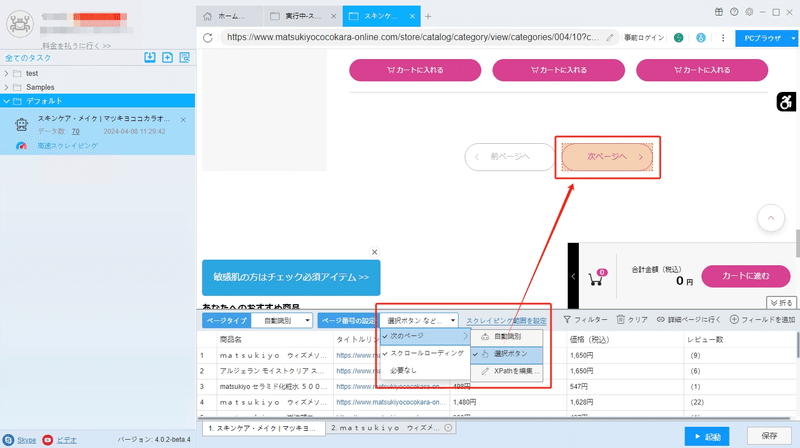Screen dimensions: 800x448
Task: Remove the スキンケア・メイク task with its X
Action: (x=183, y=120)
